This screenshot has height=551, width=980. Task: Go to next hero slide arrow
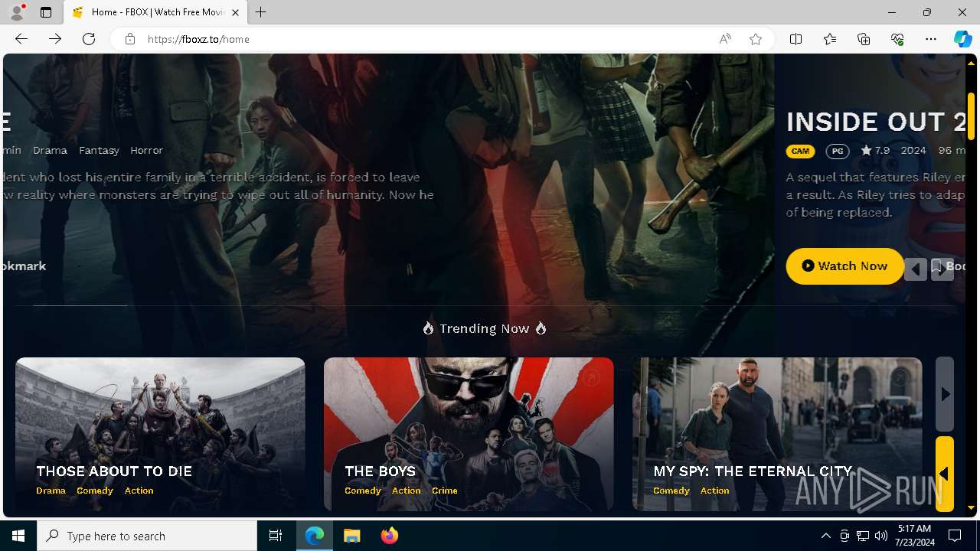pyautogui.click(x=942, y=269)
